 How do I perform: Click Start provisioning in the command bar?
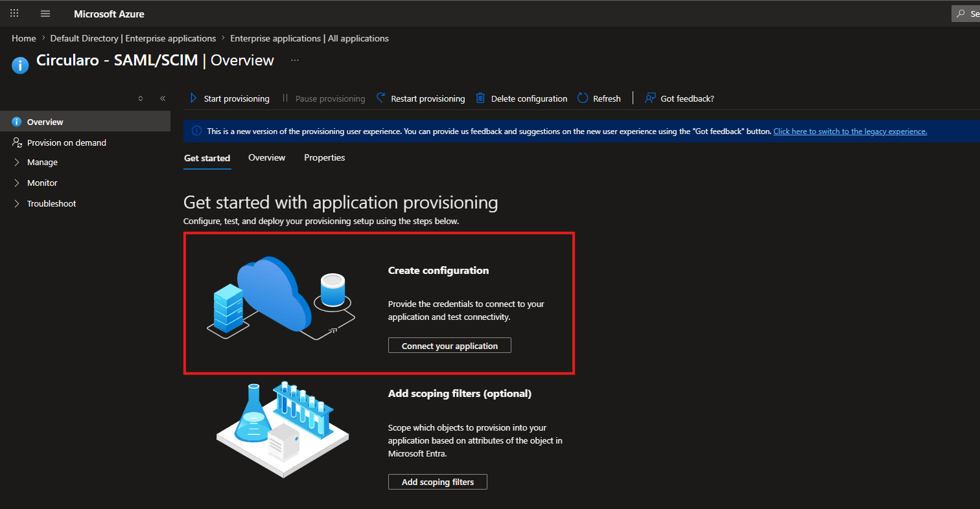tap(229, 98)
